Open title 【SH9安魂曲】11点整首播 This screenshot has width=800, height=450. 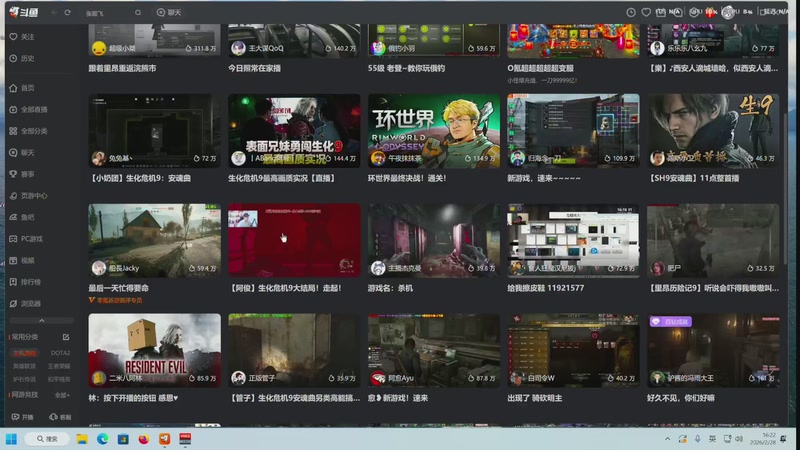tap(693, 178)
